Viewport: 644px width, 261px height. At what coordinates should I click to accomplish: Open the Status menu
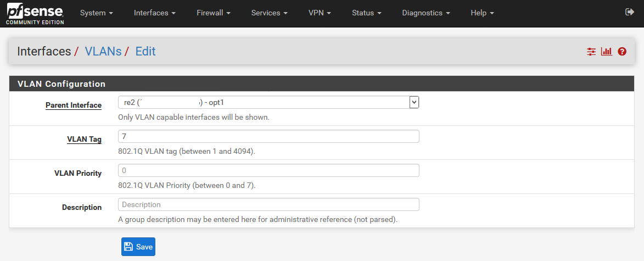tap(366, 13)
